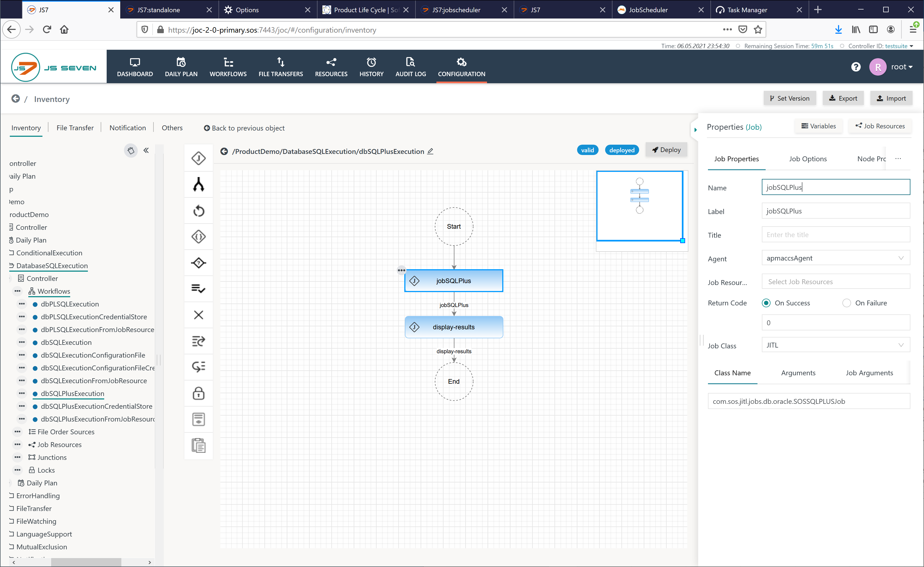Select the Prompt instruction icon
This screenshot has width=924, height=567.
click(198, 419)
